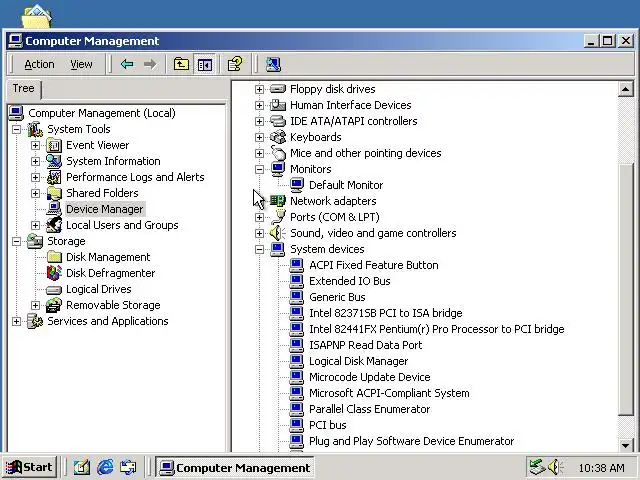Image resolution: width=640 pixels, height=480 pixels.
Task: Click the System Information icon
Action: coord(54,161)
